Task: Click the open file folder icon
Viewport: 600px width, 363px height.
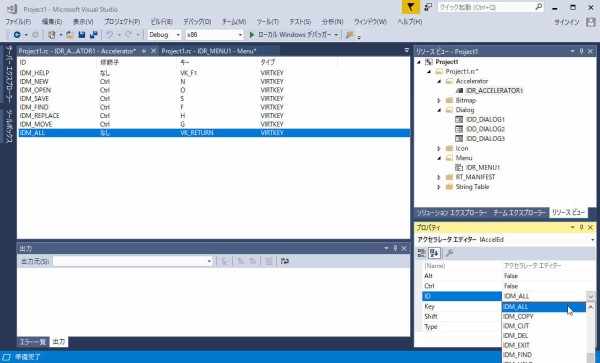Action: 70,35
